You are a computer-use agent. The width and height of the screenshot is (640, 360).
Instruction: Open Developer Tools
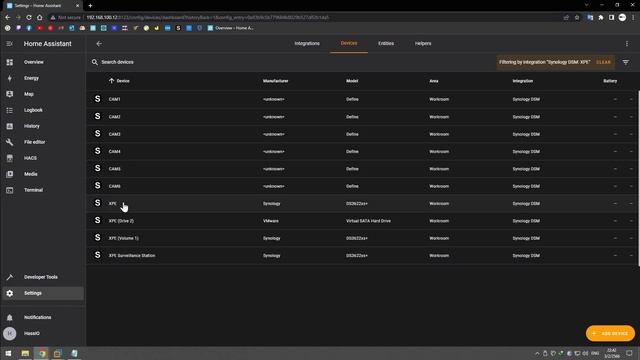[43, 277]
